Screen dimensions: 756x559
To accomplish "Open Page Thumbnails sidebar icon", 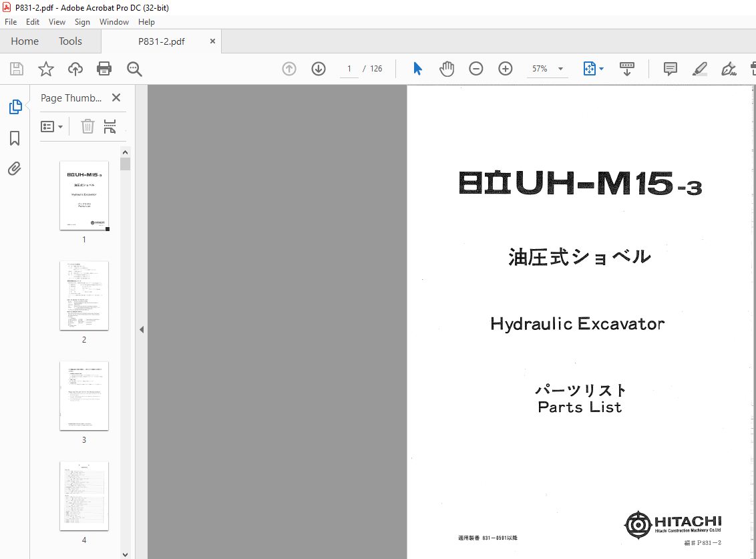I will (15, 107).
